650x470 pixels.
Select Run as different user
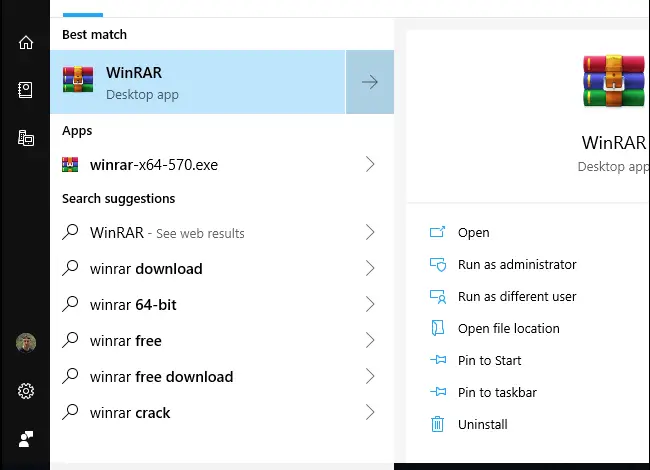click(x=516, y=297)
